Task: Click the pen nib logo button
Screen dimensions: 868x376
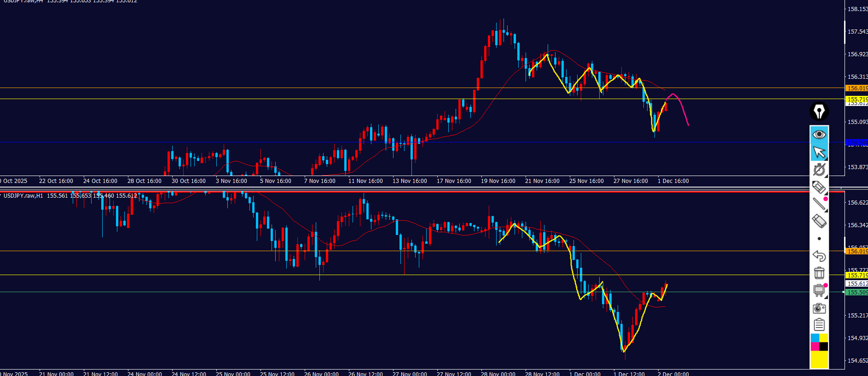Action: 819,112
